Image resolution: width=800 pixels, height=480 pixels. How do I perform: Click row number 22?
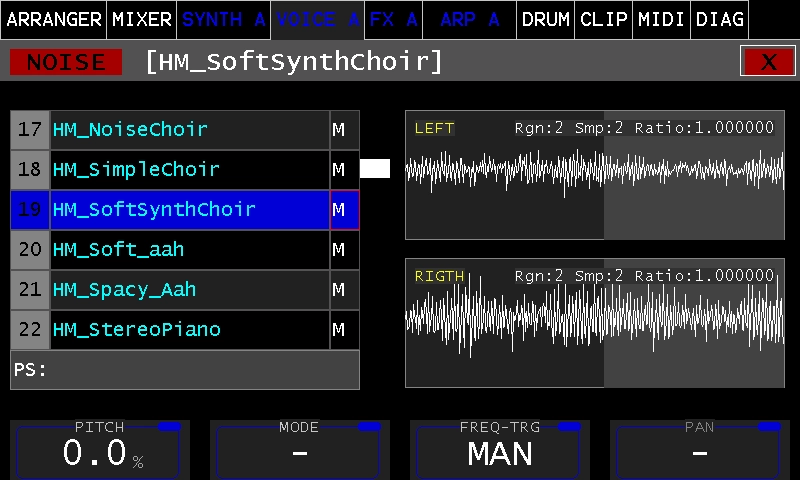[30, 330]
